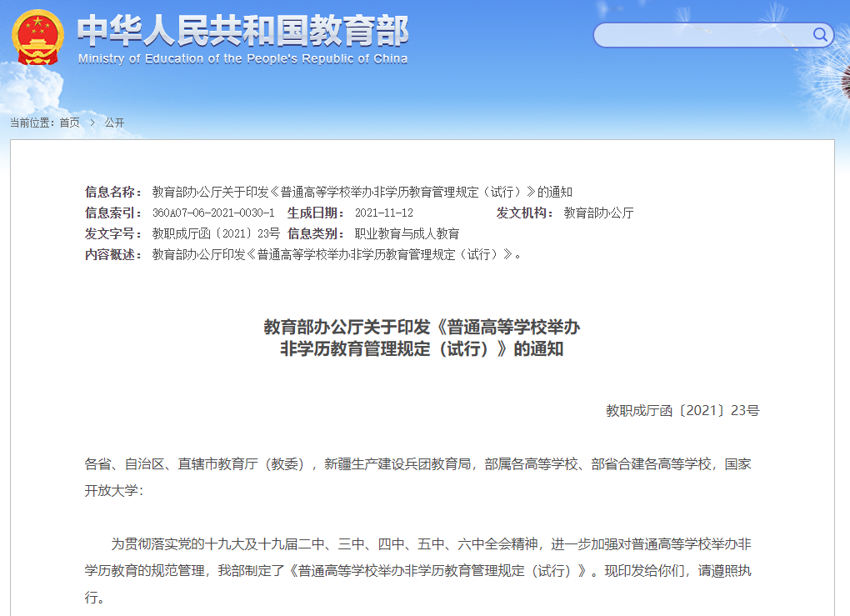Viewport: 850px width, 616px height.
Task: Click the 发文字号 value in the info table
Action: tap(216, 233)
